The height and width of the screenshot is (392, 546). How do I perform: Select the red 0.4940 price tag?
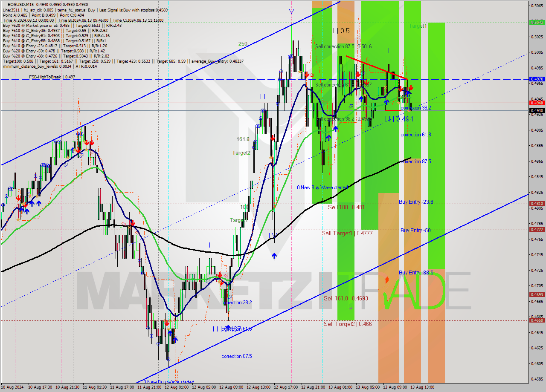[x=537, y=103]
